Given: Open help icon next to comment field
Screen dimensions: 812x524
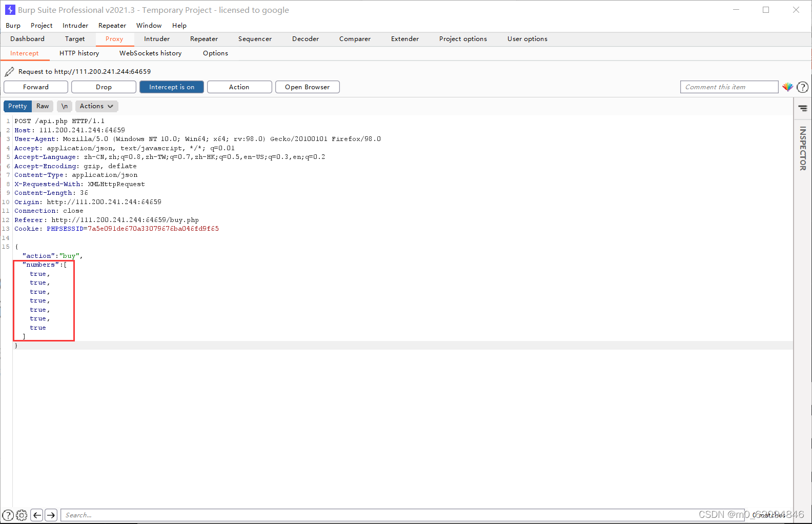Looking at the screenshot, I should tap(803, 87).
